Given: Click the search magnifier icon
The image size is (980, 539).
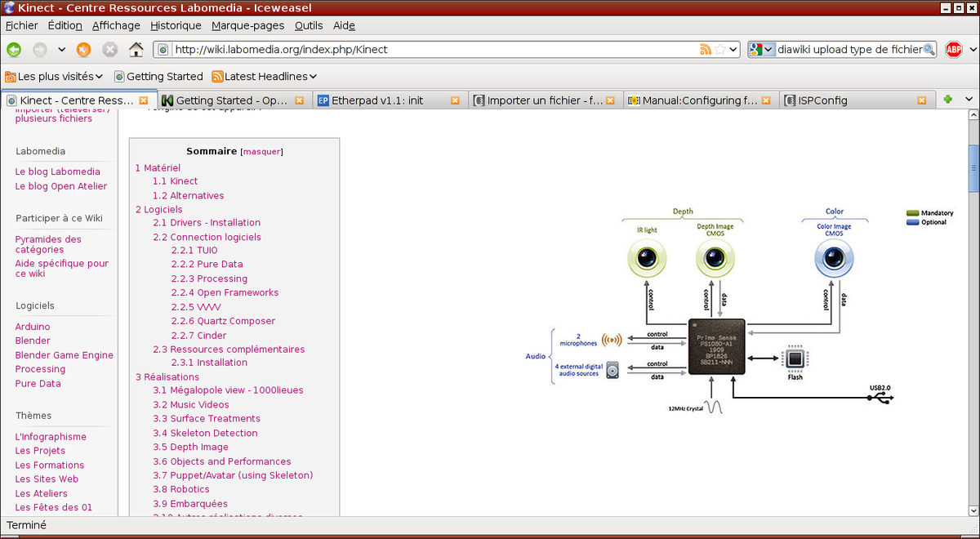Looking at the screenshot, I should coord(929,50).
